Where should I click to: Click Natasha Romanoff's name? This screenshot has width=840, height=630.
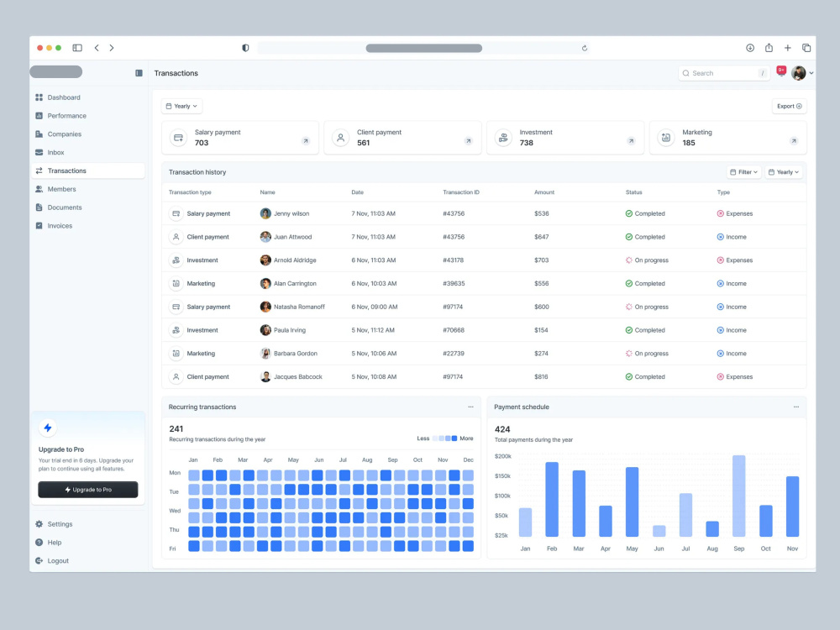coord(299,307)
